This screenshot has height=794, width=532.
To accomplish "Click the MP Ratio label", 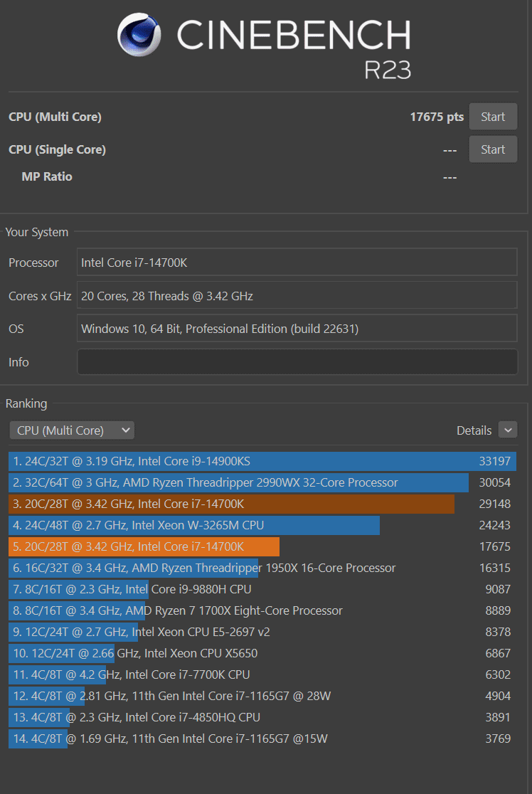I will coord(47,176).
